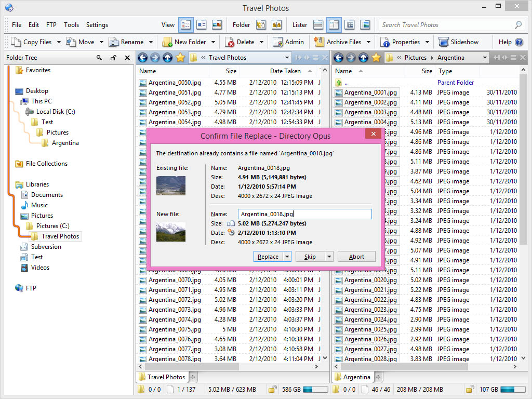This screenshot has width=532, height=399.
Task: Go up a folder in the right pane
Action: tap(363, 58)
